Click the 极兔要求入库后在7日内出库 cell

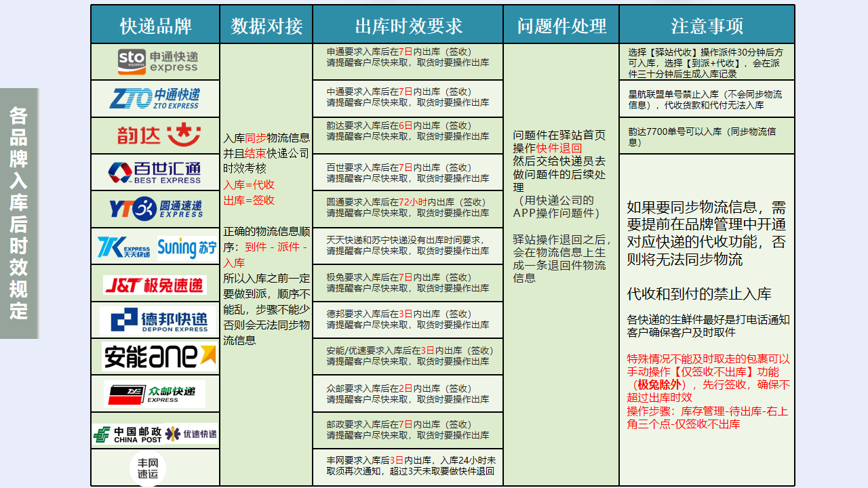click(408, 283)
